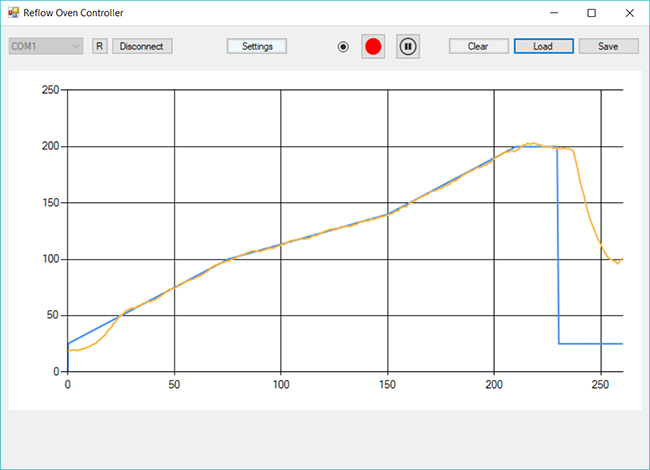Screen dimensions: 650x470
Task: Pause the reflow run
Action: click(x=407, y=46)
